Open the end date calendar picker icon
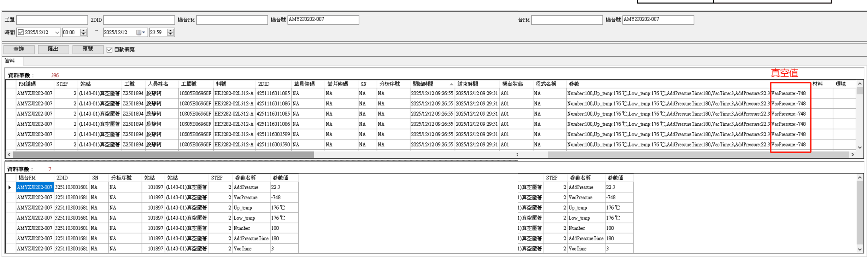Viewport: 868px width, 257px height. [141, 32]
